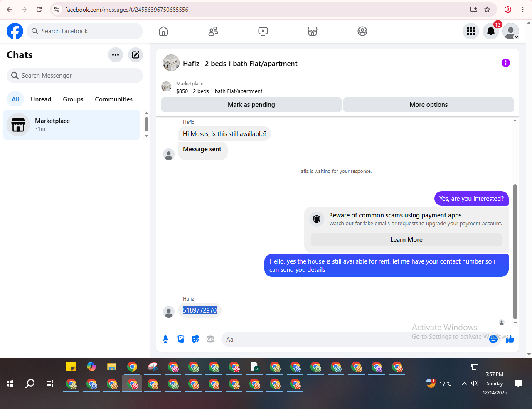Send a thumbs-up like
Image resolution: width=532 pixels, height=409 pixels.
tap(510, 339)
